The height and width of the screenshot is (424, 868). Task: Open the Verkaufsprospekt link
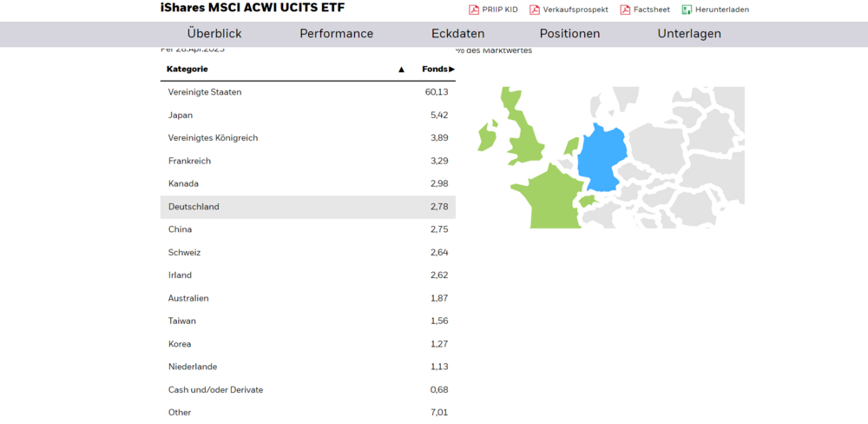575,10
